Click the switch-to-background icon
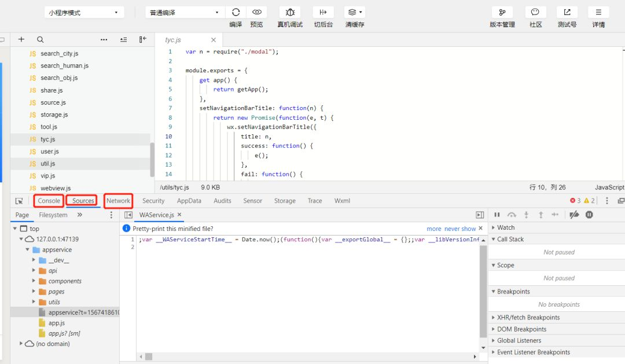Image resolution: width=625 pixels, height=364 pixels. [x=323, y=12]
